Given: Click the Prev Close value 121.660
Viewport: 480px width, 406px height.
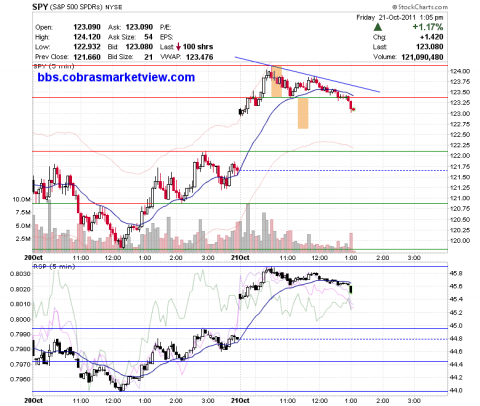Looking at the screenshot, I should (x=87, y=57).
